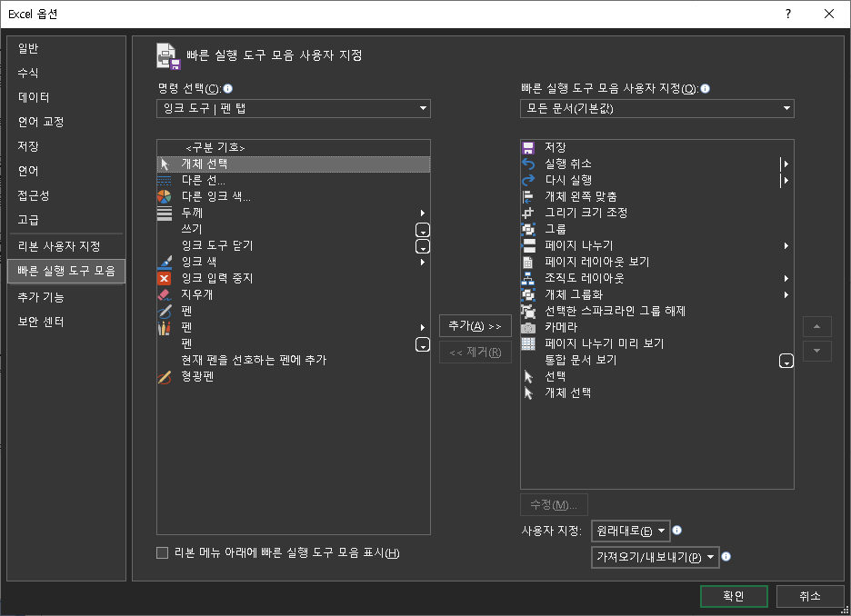This screenshot has width=851, height=616.
Task: Click the 실행 취소 undo arrow icon
Action: (x=528, y=164)
